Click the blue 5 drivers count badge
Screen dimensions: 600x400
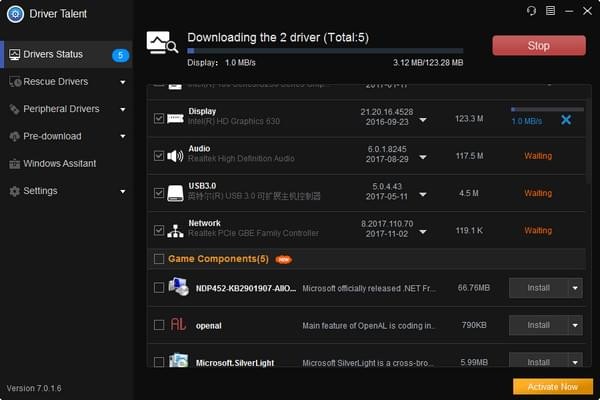click(x=120, y=56)
